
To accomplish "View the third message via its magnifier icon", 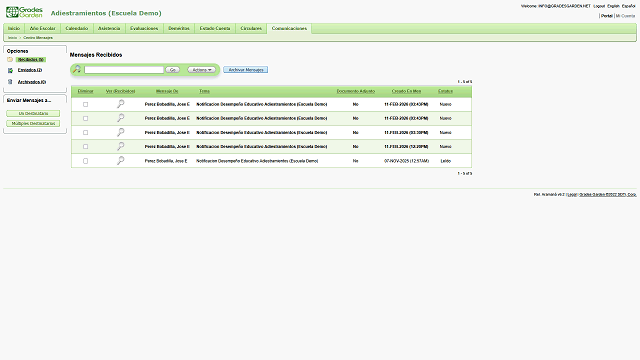I will (120, 132).
